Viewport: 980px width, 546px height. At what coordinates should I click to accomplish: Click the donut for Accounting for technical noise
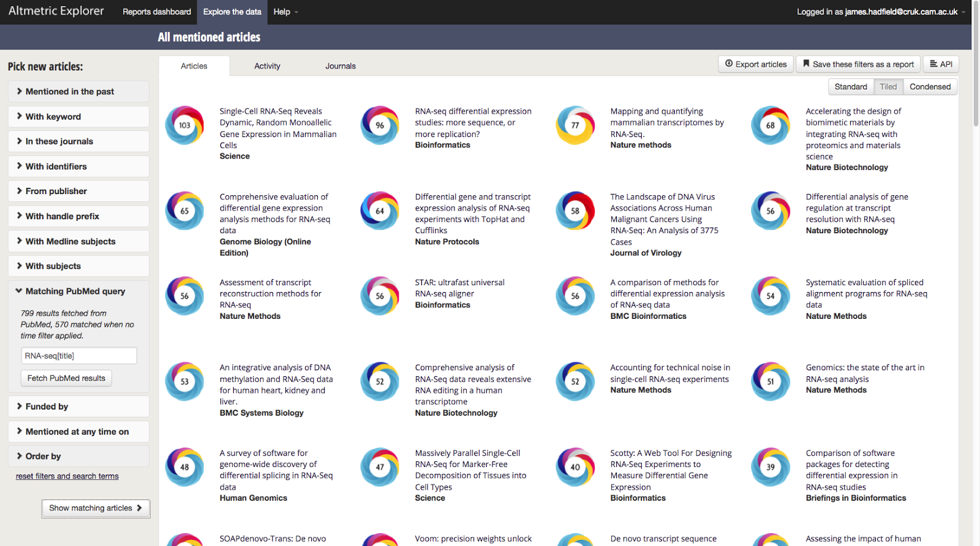[575, 381]
